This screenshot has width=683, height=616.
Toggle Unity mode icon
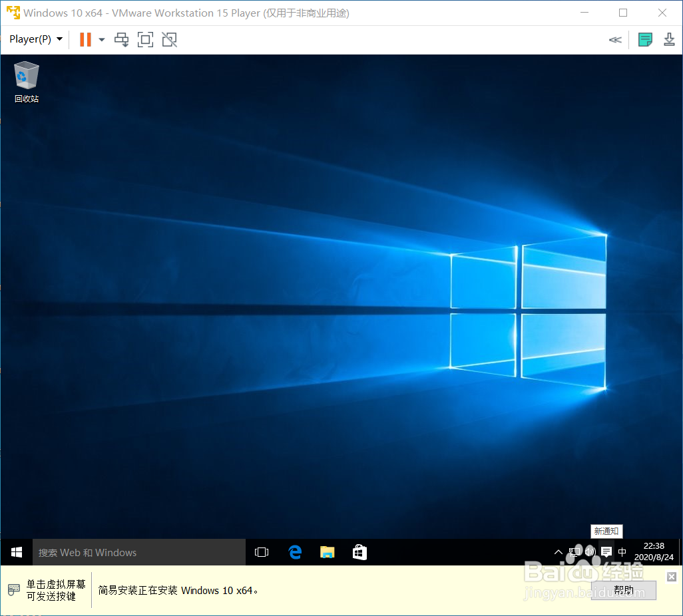(x=170, y=40)
